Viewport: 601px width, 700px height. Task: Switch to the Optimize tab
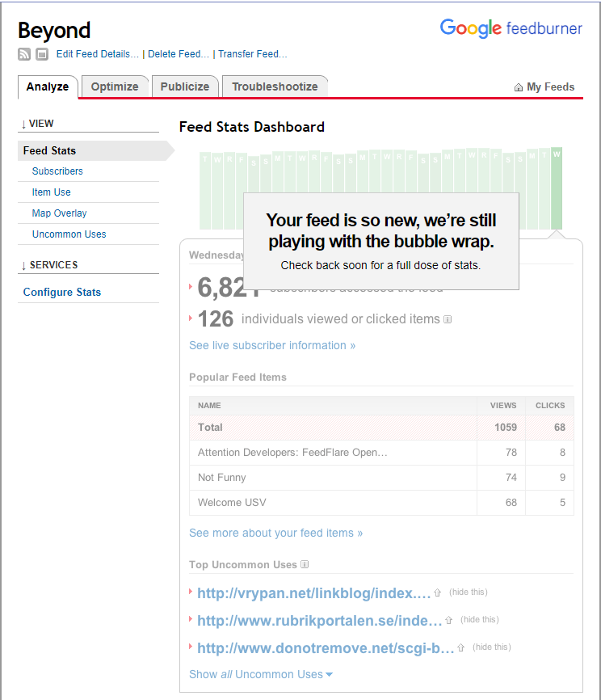(x=115, y=86)
